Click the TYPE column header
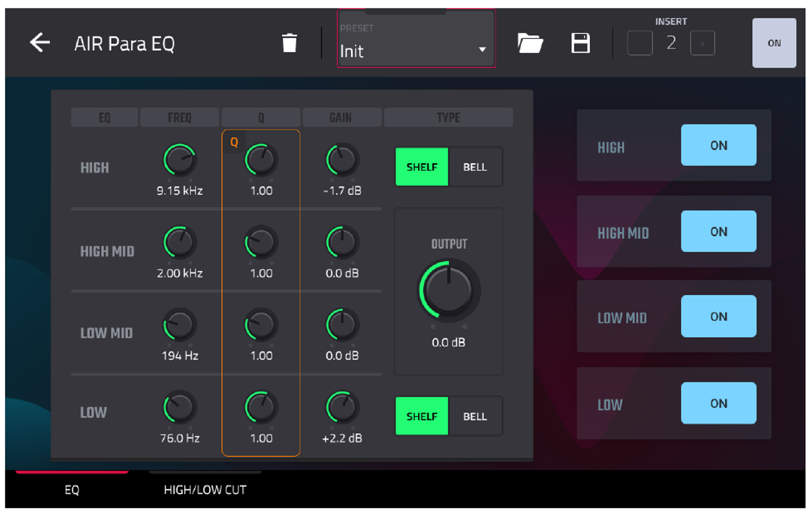This screenshot has width=812, height=516. (x=449, y=117)
